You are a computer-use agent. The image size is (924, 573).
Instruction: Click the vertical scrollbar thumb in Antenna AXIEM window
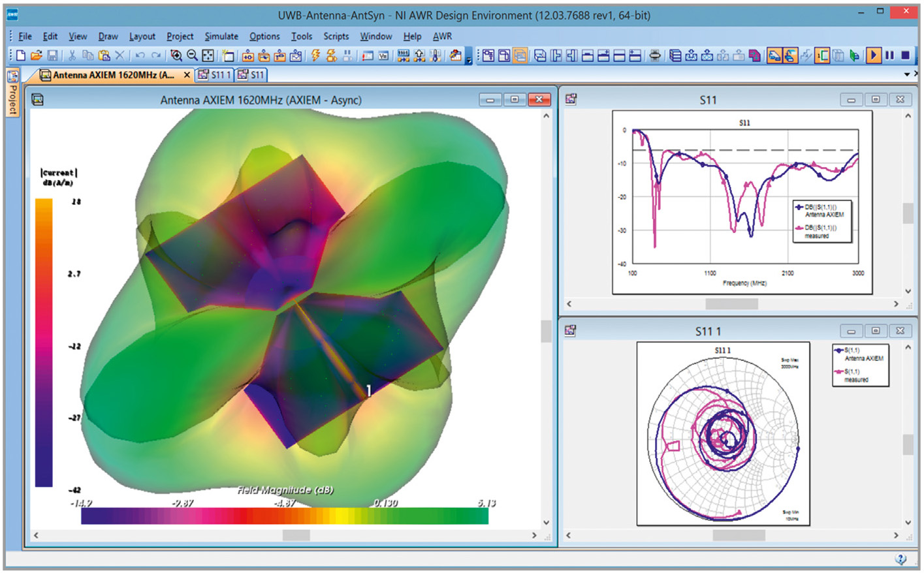(546, 331)
